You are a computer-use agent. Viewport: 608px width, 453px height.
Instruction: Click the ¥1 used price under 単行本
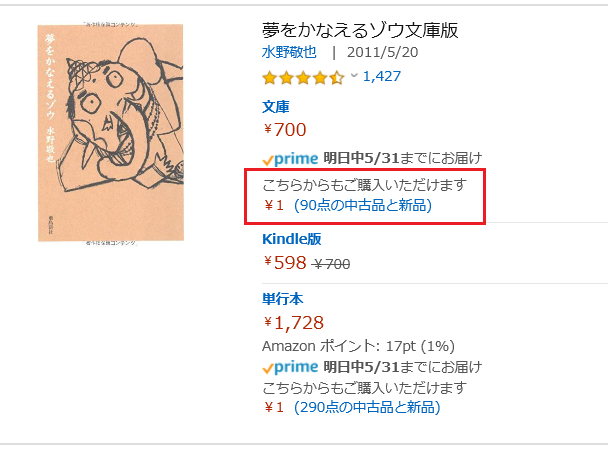tap(274, 407)
